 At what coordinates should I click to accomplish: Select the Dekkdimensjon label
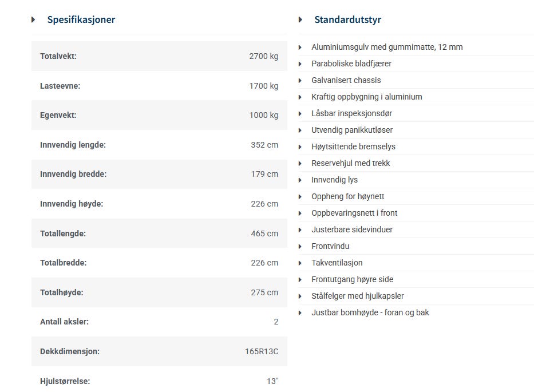pyautogui.click(x=70, y=351)
